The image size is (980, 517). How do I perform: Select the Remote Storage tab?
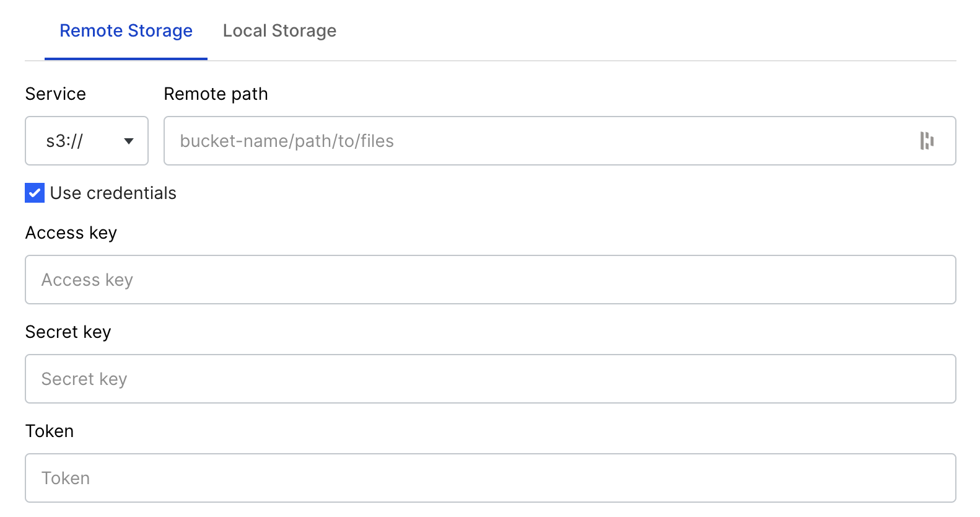[x=126, y=30]
